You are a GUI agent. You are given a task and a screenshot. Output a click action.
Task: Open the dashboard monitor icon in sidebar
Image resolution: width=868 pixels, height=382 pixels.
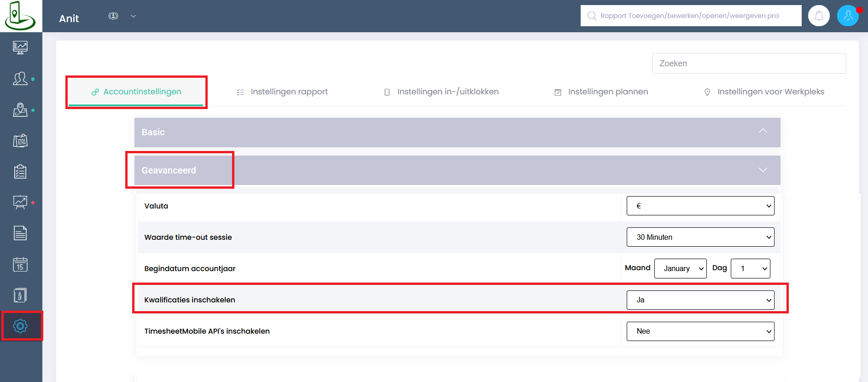pyautogui.click(x=20, y=47)
